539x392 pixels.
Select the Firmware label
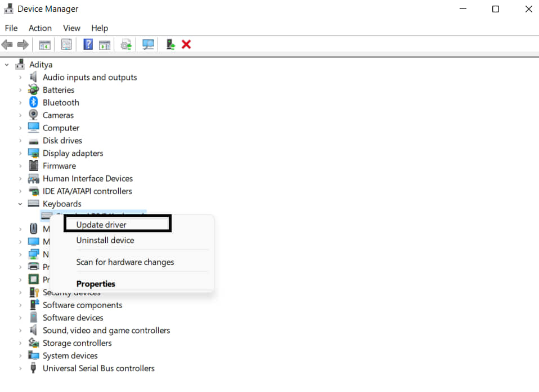tap(60, 166)
